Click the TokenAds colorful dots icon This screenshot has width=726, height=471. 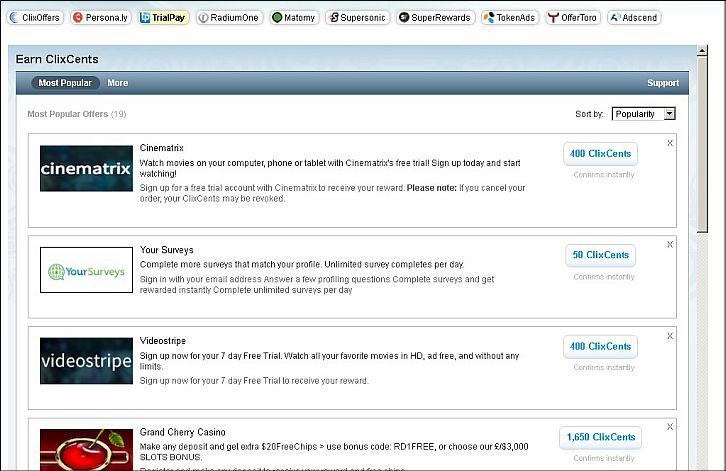489,18
